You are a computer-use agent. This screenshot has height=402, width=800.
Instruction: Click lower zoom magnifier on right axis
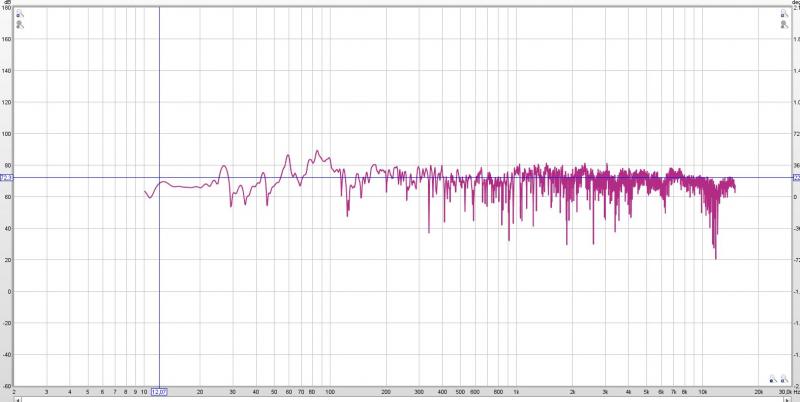(x=784, y=24)
